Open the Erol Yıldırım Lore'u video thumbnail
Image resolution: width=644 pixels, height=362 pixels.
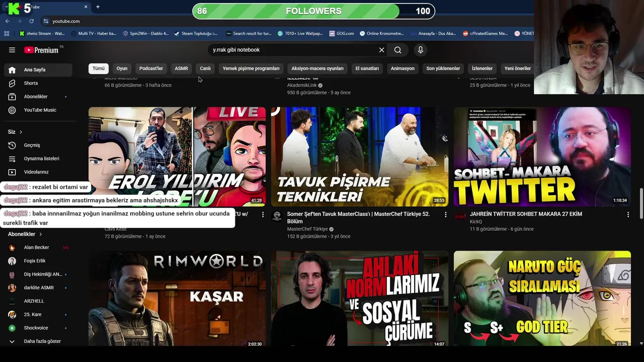click(x=177, y=156)
